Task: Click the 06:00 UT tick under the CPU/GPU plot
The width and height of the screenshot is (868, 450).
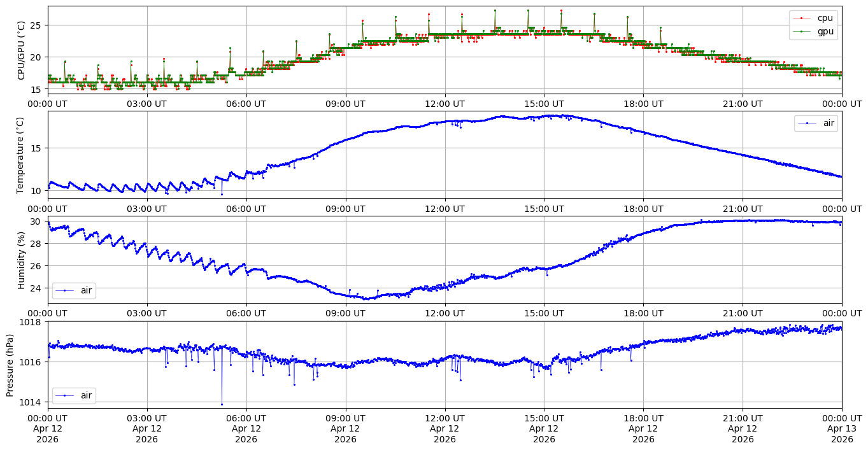Action: [x=246, y=104]
